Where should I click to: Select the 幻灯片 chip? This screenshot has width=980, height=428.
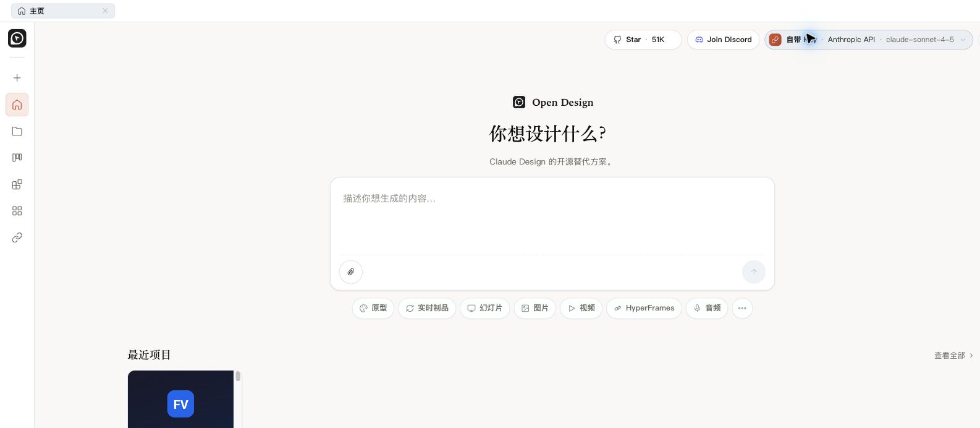pos(485,308)
